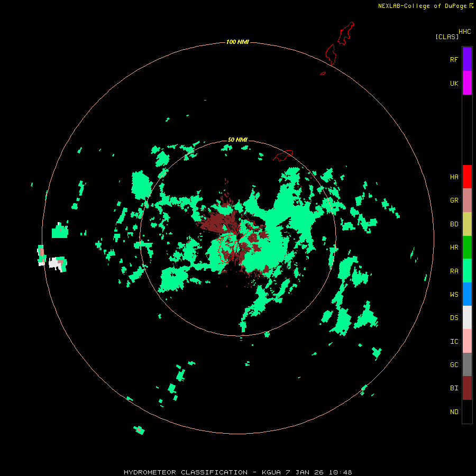Pick the RA bright green legend swatch
The width and height of the screenshot is (476, 476).
(x=467, y=271)
